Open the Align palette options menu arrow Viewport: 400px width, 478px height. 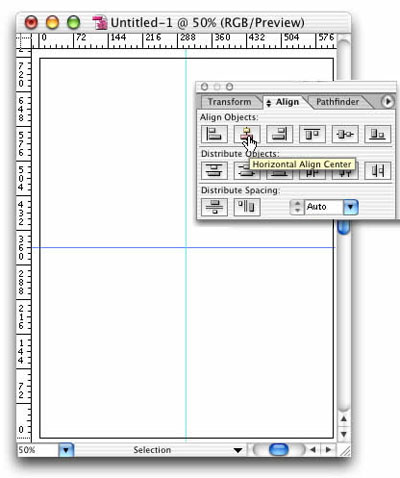click(x=388, y=102)
